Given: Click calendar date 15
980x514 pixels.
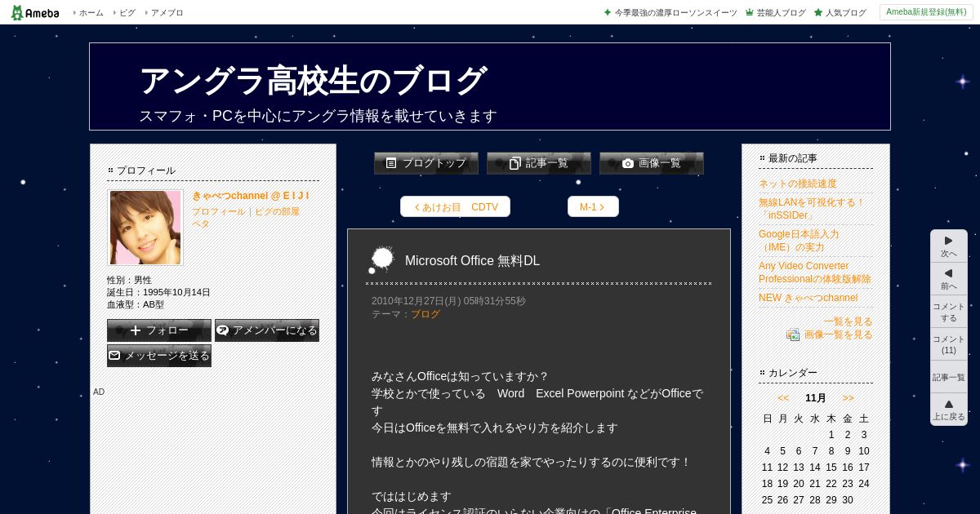Looking at the screenshot, I should click(x=831, y=467).
